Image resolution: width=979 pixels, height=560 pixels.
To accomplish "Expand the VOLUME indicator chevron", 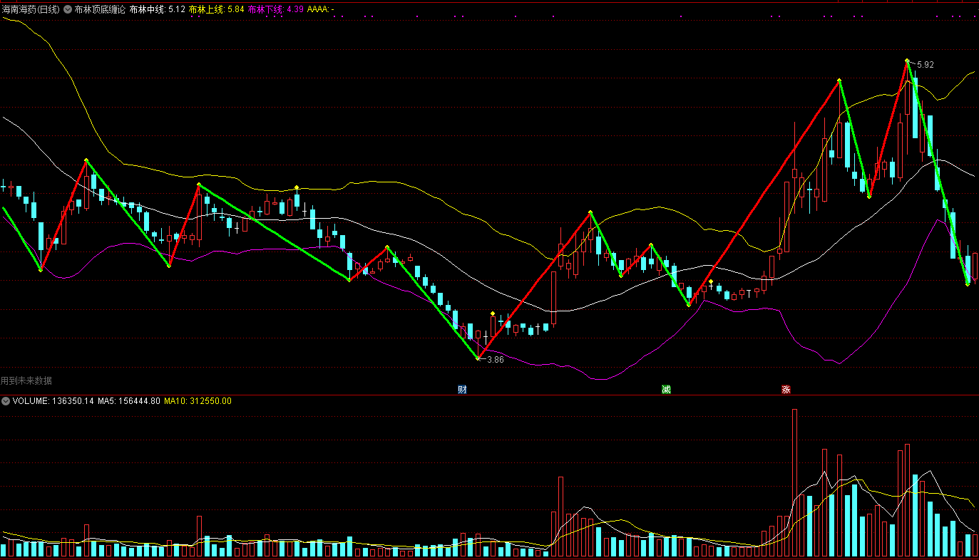I will coord(6,401).
